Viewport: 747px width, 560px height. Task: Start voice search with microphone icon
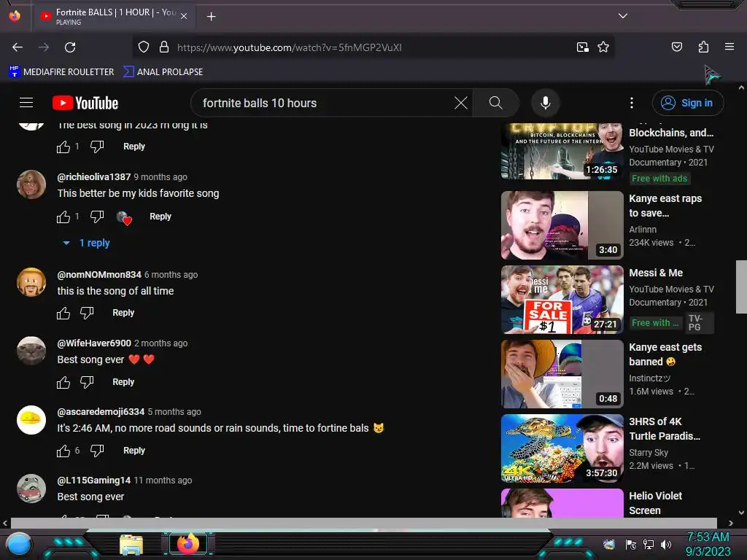coord(546,103)
